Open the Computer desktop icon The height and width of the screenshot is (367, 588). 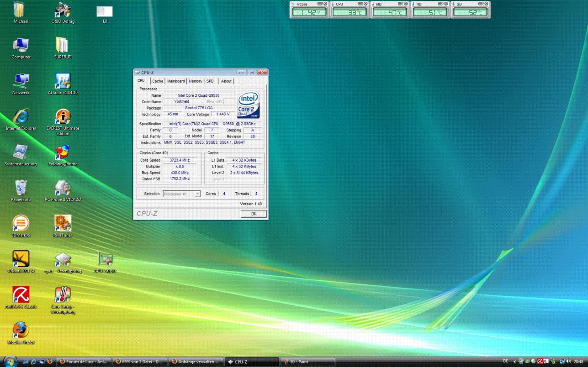(21, 49)
